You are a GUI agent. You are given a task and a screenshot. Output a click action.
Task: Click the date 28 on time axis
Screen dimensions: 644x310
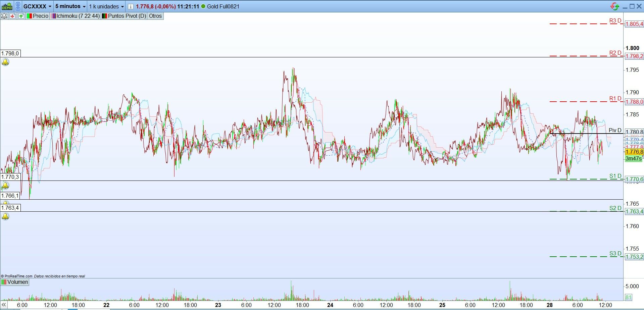point(550,305)
